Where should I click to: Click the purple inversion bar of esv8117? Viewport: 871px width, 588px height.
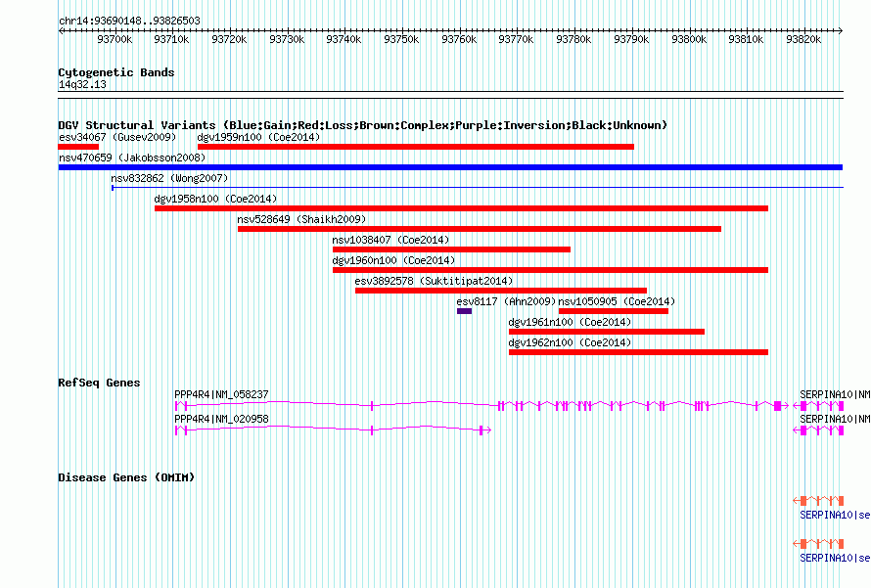(465, 311)
